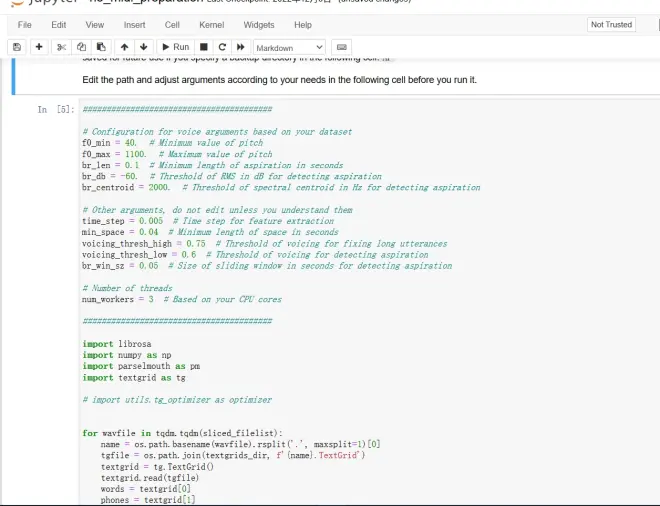Open the Insert menu
Viewport: 660px width, 506px height.
[134, 25]
